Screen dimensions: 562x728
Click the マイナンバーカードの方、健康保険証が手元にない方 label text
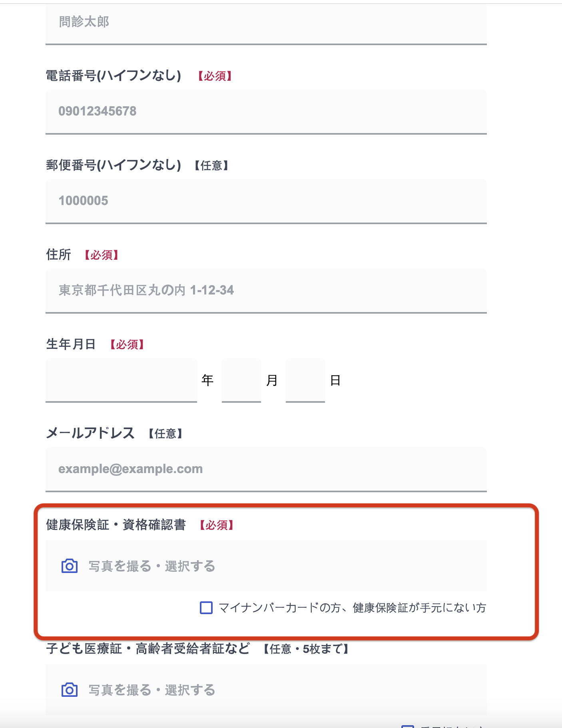pyautogui.click(x=352, y=608)
